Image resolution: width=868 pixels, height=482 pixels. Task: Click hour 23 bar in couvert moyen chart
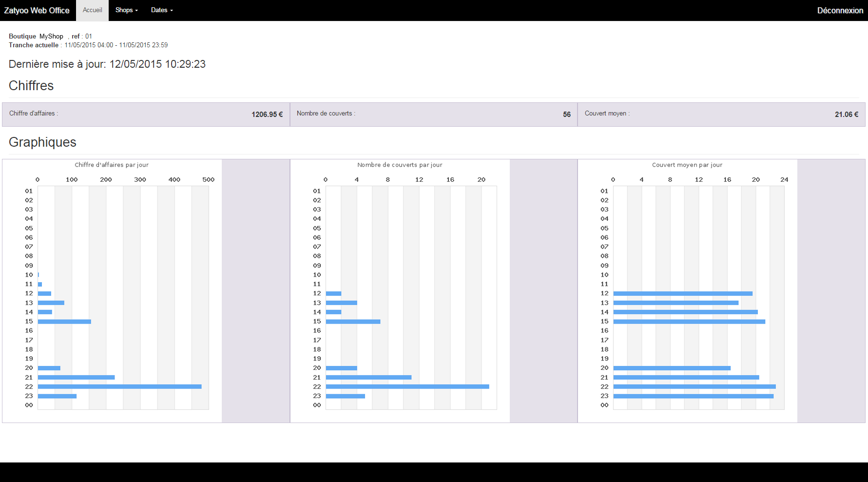693,396
